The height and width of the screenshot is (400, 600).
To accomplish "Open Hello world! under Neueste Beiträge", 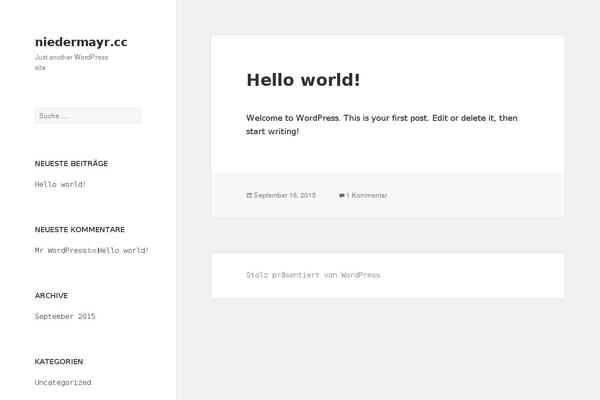I will pyautogui.click(x=60, y=184).
